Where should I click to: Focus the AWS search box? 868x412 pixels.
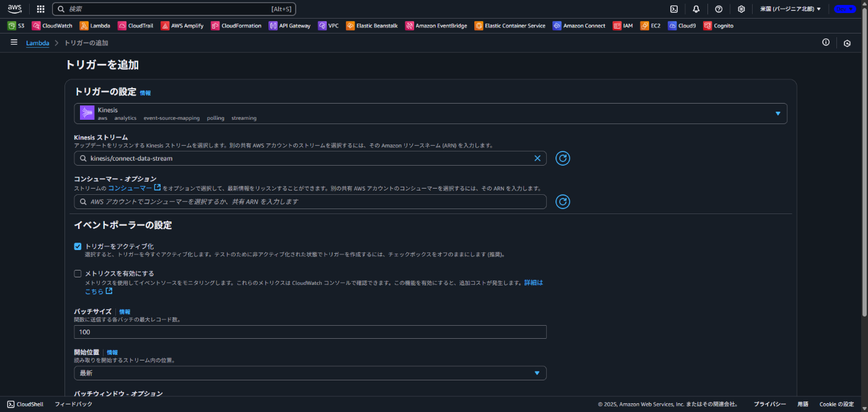tap(174, 9)
